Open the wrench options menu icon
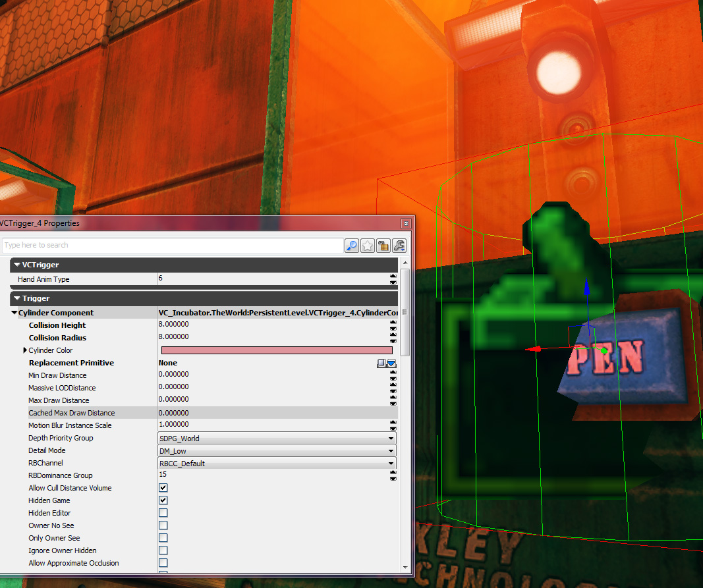703x588 pixels. point(399,246)
